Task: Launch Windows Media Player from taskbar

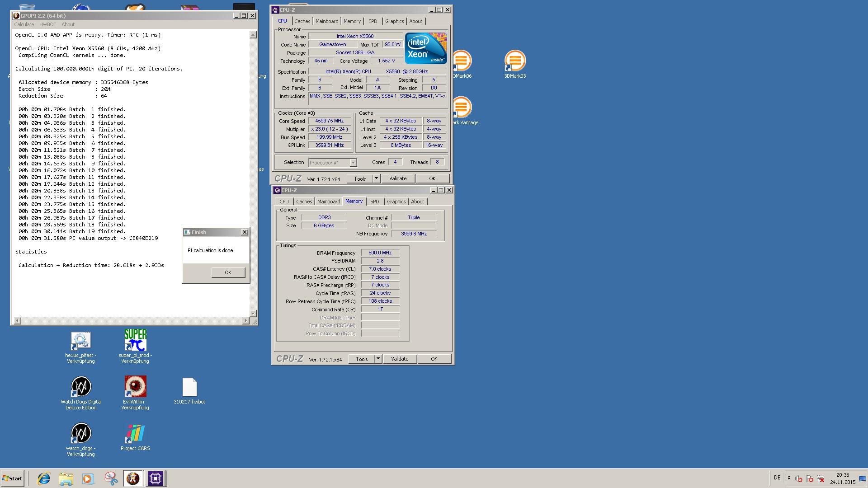Action: click(88, 479)
